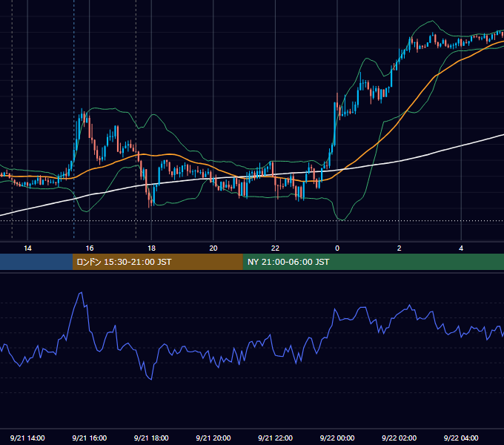Click the candle low near 18:00
Image resolution: width=504 pixels, height=445 pixels.
[x=149, y=205]
